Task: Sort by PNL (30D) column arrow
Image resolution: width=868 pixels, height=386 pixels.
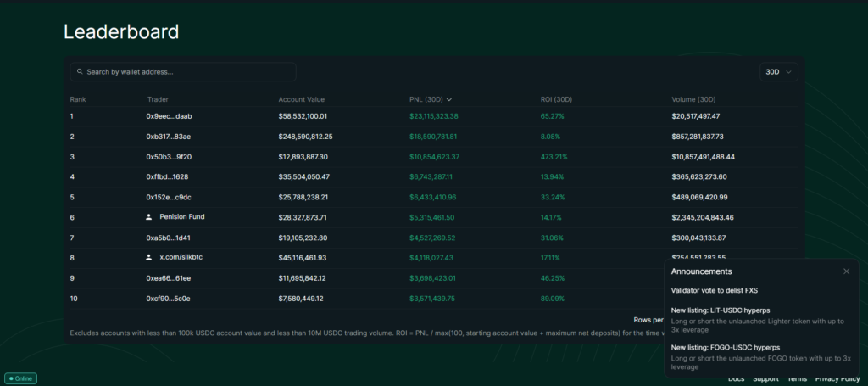Action: tap(449, 99)
